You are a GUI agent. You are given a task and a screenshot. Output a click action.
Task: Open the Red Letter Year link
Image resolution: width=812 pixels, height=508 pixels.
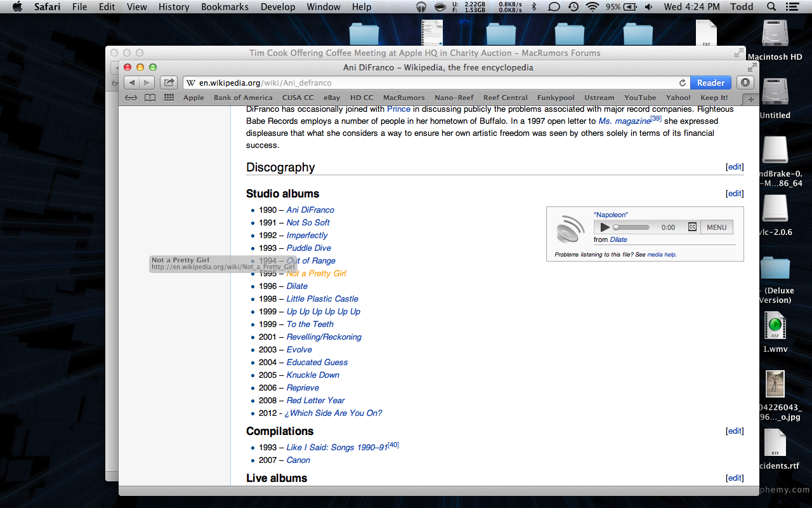315,401
